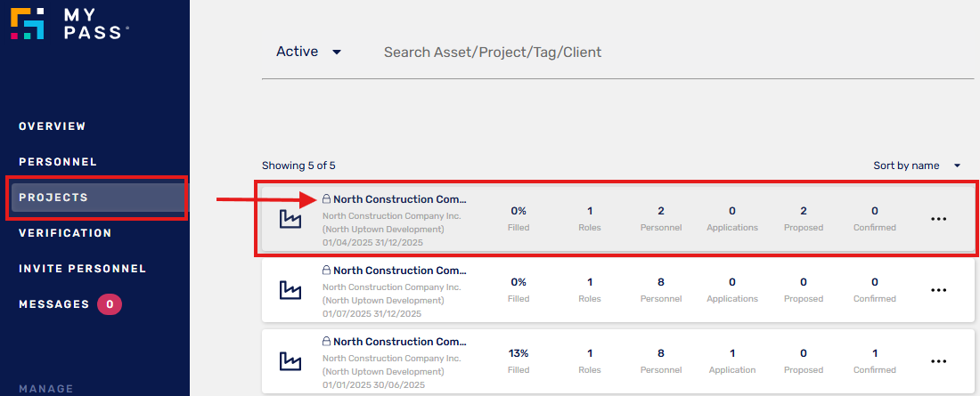Click the MyPass logo
The image size is (980, 396).
tap(69, 23)
